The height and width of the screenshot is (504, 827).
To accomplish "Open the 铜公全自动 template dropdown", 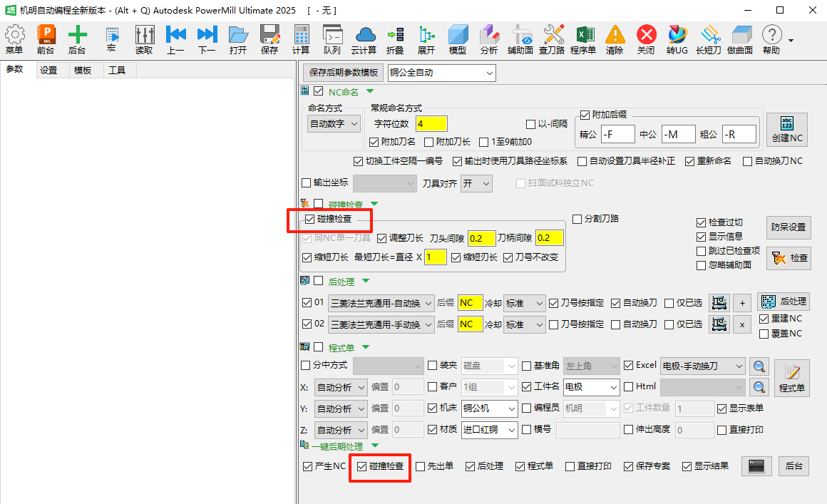I will [x=441, y=73].
